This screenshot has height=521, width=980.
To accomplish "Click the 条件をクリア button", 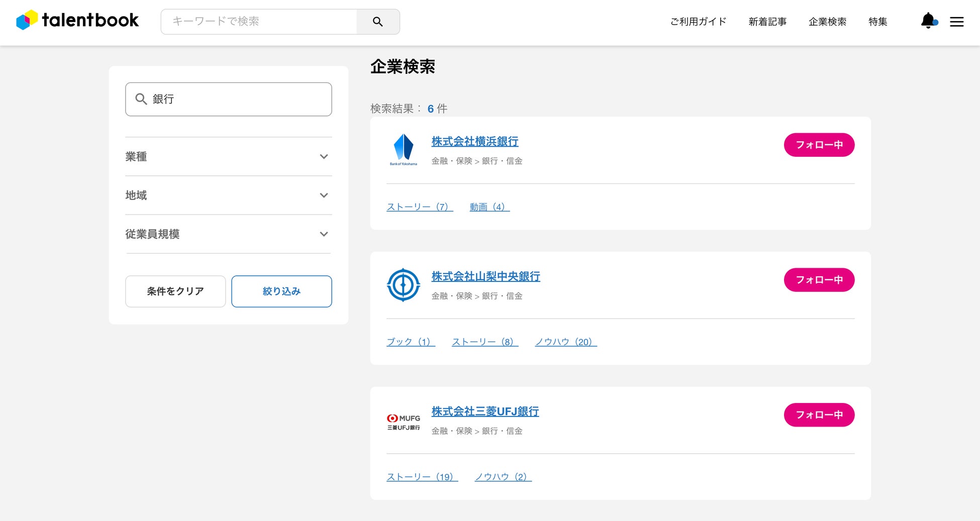I will 175,291.
